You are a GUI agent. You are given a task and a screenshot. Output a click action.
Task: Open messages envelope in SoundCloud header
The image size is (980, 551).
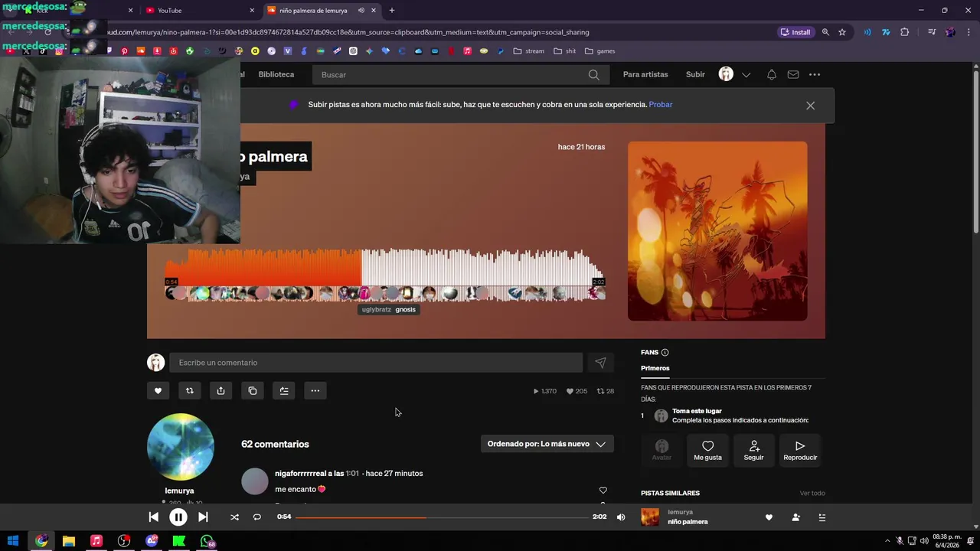(793, 74)
